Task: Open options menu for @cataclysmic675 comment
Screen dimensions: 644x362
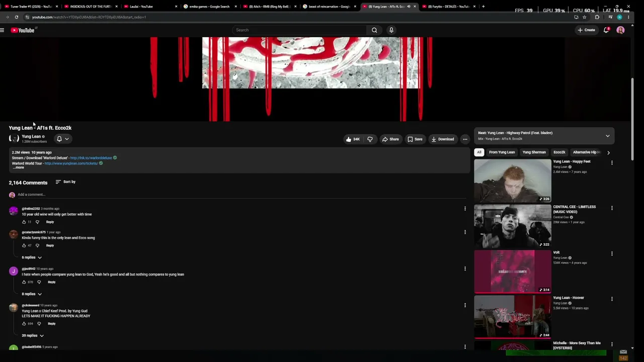Action: tap(465, 232)
